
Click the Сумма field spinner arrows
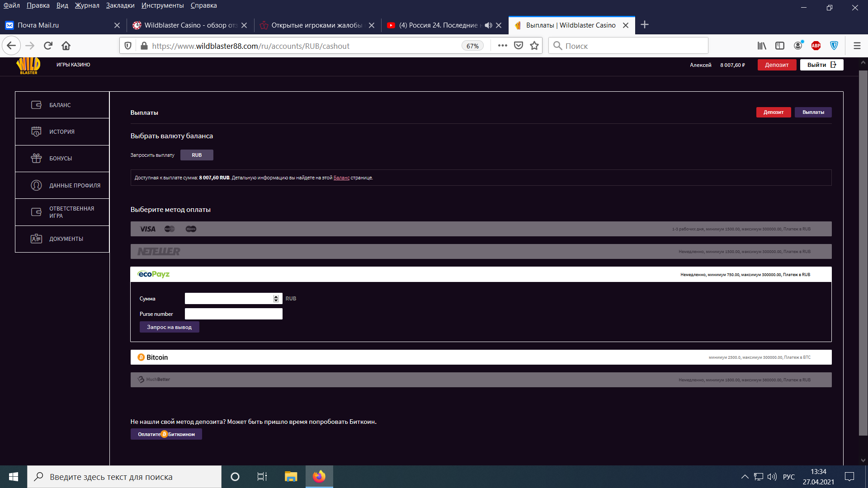pyautogui.click(x=276, y=299)
